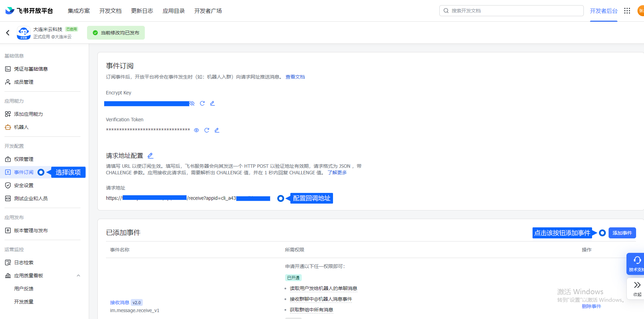
Task: Select 权限管理 in the sidebar
Action: point(24,159)
